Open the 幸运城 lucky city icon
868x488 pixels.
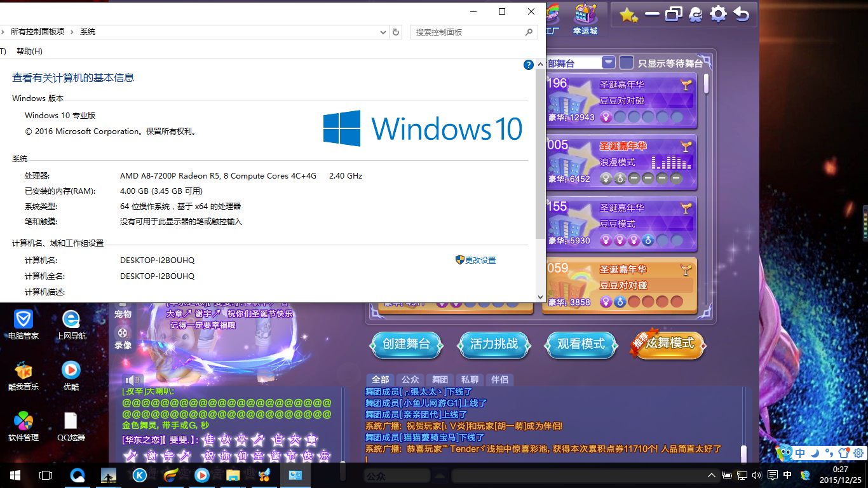pyautogui.click(x=585, y=18)
